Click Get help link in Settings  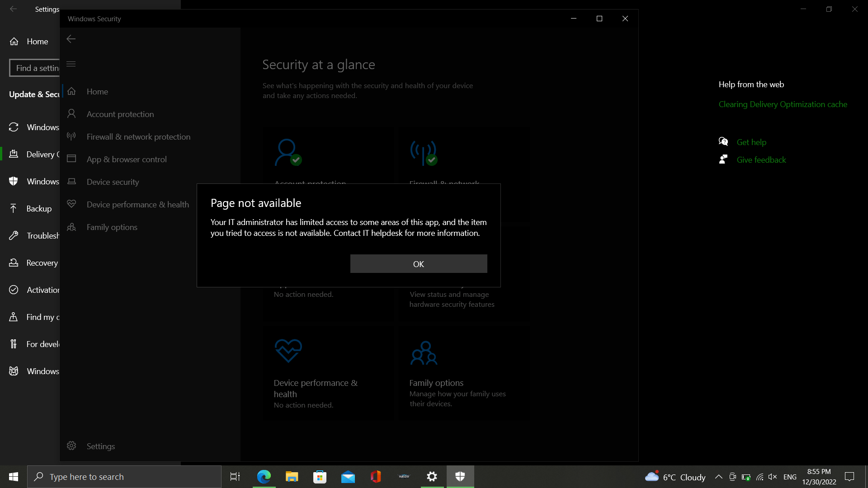click(751, 142)
